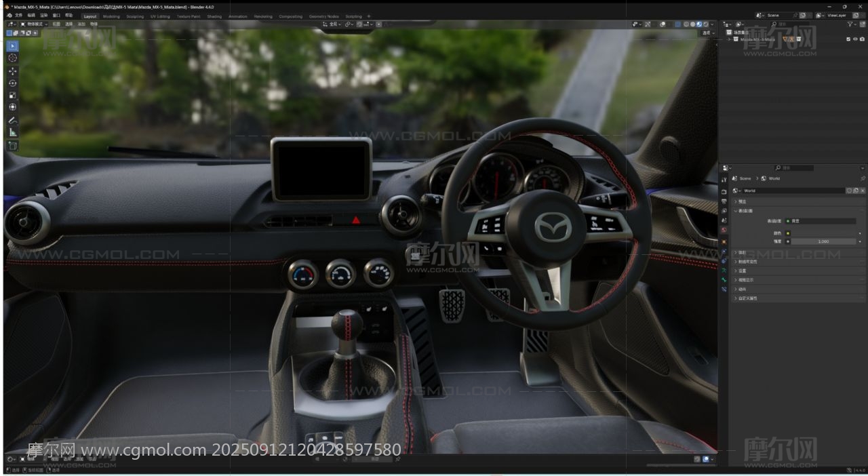Select the Scale tool
The width and height of the screenshot is (868, 476).
(13, 95)
